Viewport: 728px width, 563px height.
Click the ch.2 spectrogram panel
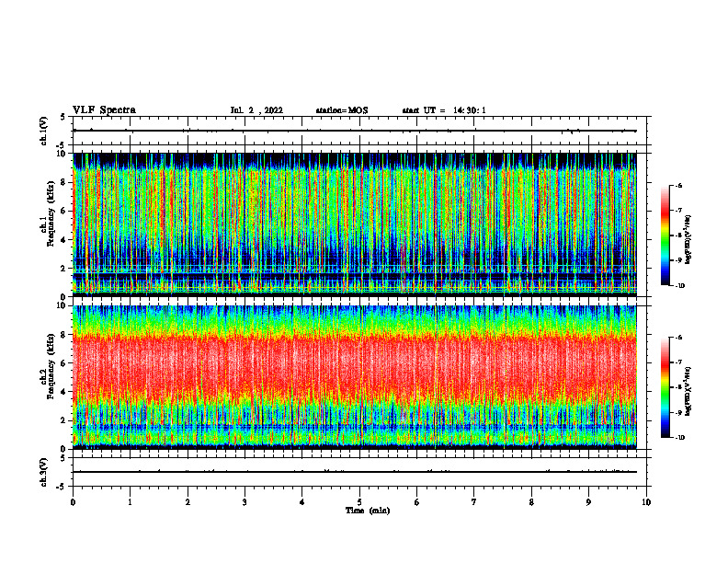(x=355, y=377)
